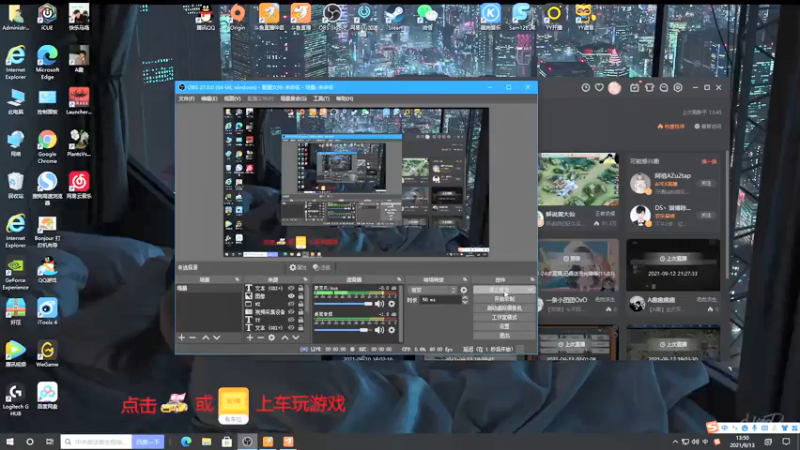The height and width of the screenshot is (450, 800).
Task: Toggle visibility eye for the YY source
Action: point(291,320)
